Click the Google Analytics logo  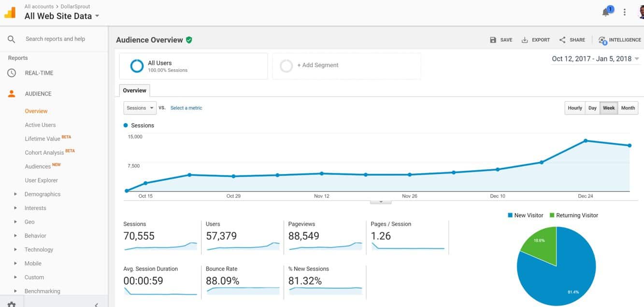tap(10, 12)
